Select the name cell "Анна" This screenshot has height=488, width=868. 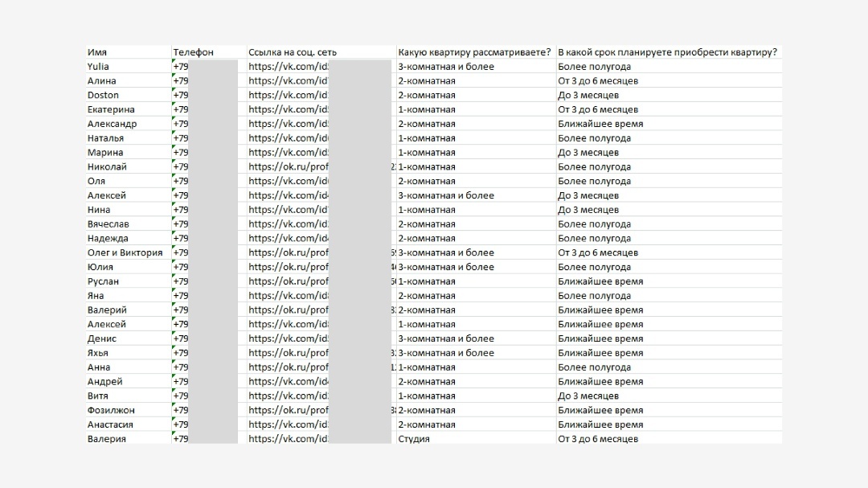coord(129,367)
